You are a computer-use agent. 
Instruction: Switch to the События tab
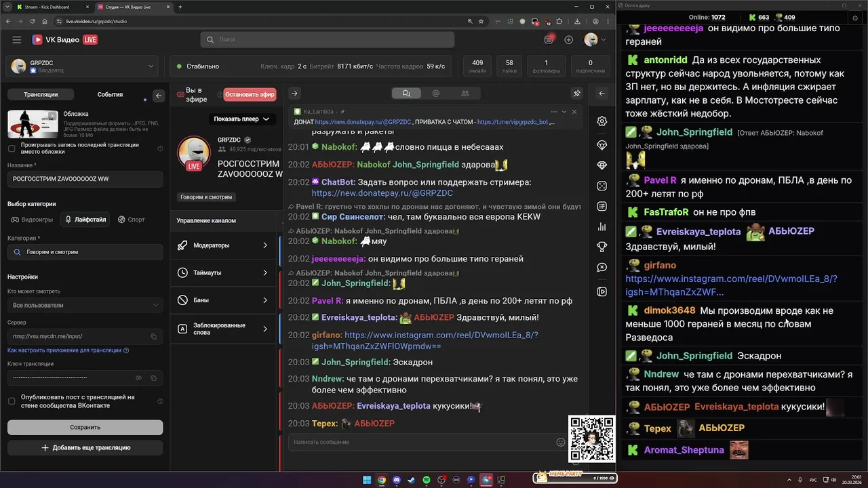pos(110,95)
